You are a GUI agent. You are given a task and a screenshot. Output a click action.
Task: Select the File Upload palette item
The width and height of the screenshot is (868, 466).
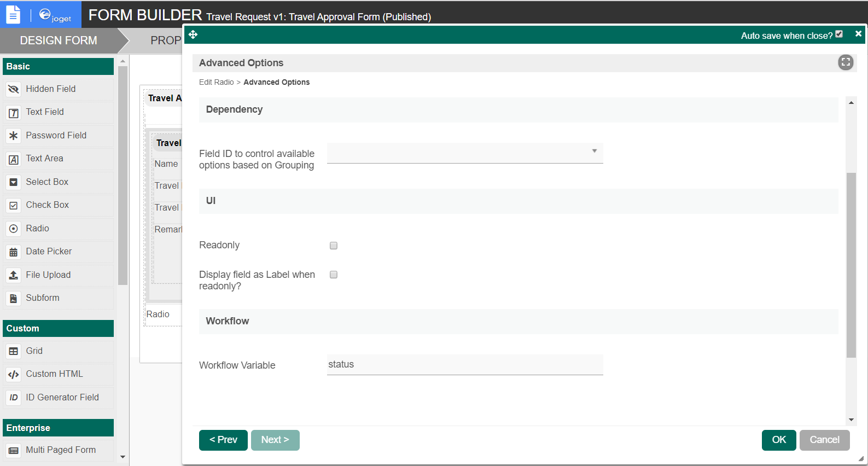coord(59,275)
